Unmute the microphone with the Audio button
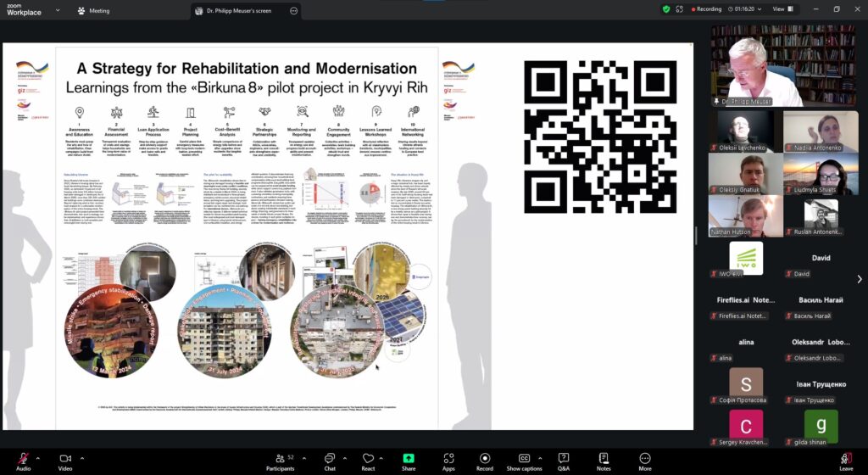 [x=22, y=459]
